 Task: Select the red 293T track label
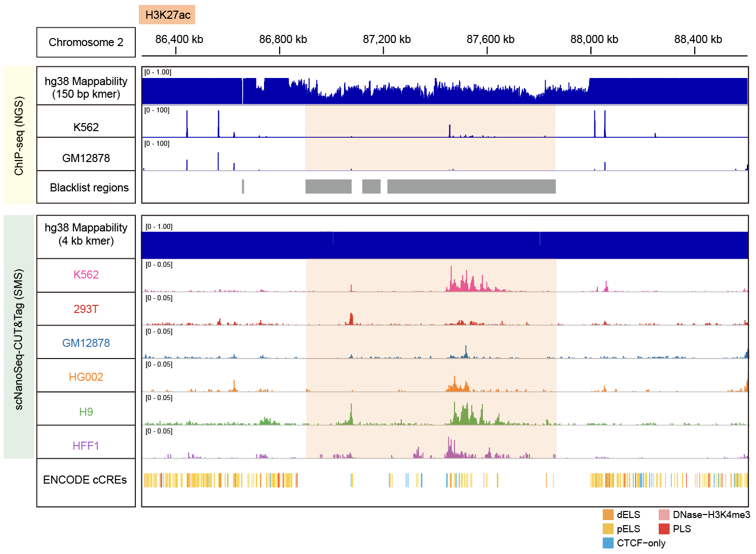86,309
